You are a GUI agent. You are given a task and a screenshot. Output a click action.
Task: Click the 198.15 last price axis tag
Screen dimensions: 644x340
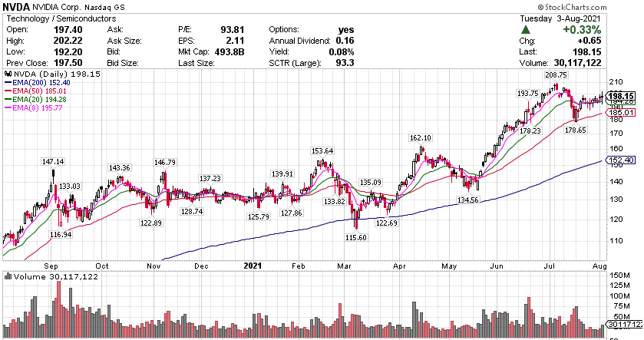point(622,96)
